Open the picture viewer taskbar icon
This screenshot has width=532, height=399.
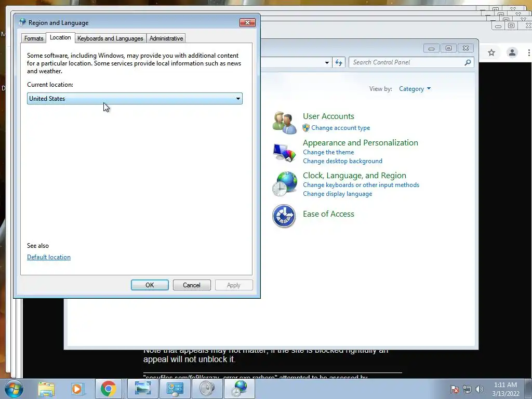tap(143, 389)
